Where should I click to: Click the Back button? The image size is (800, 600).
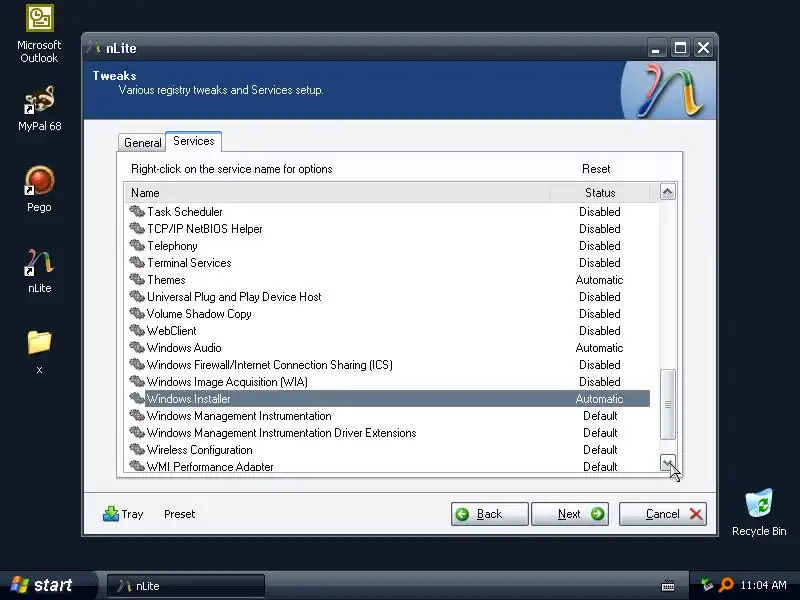click(489, 514)
